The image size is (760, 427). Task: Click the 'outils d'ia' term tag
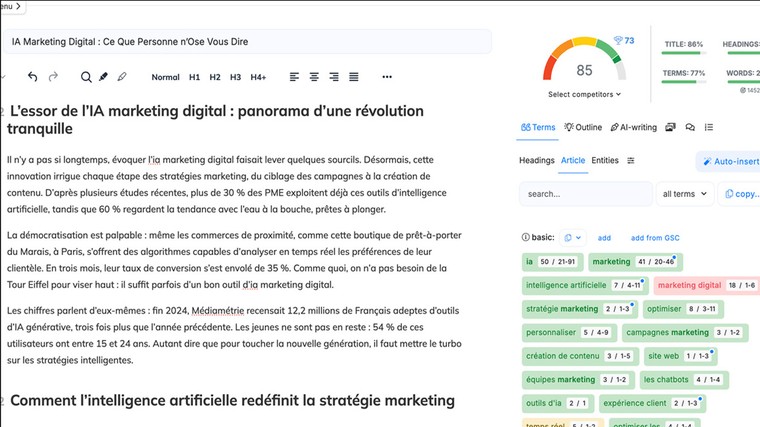tap(557, 403)
